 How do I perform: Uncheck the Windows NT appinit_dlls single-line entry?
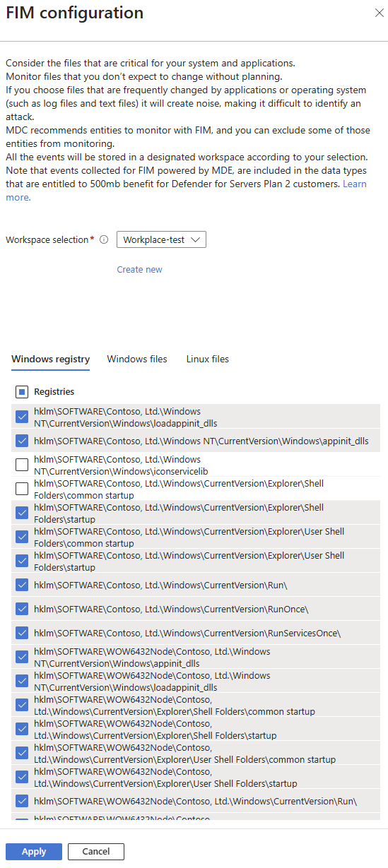click(x=21, y=441)
